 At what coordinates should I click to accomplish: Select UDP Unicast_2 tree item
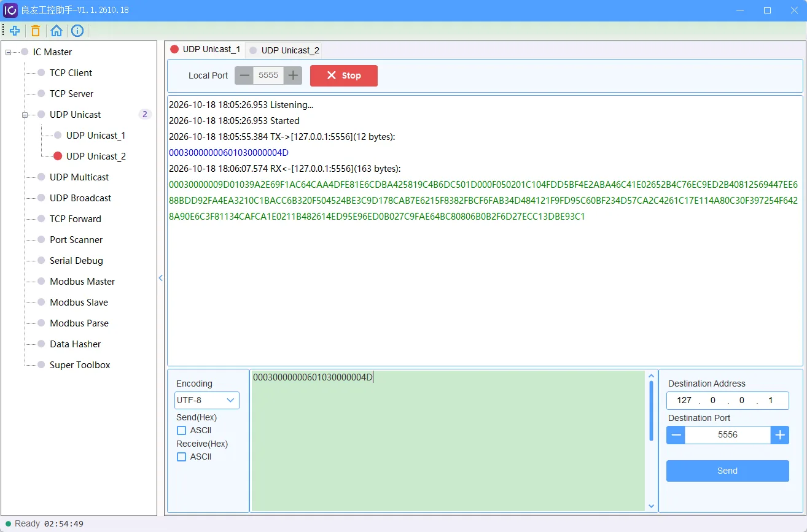pos(95,156)
